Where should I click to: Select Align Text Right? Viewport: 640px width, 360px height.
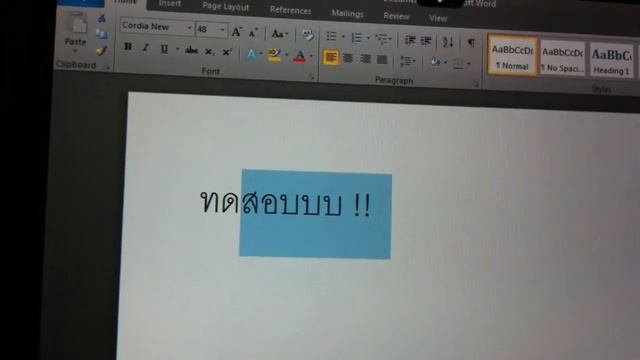click(x=365, y=59)
